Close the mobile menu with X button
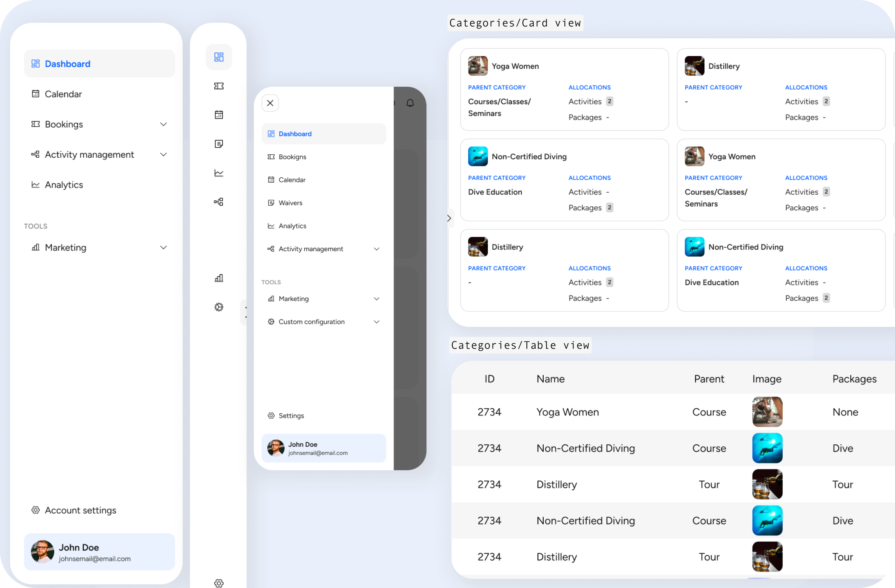This screenshot has width=895, height=588. coord(270,103)
